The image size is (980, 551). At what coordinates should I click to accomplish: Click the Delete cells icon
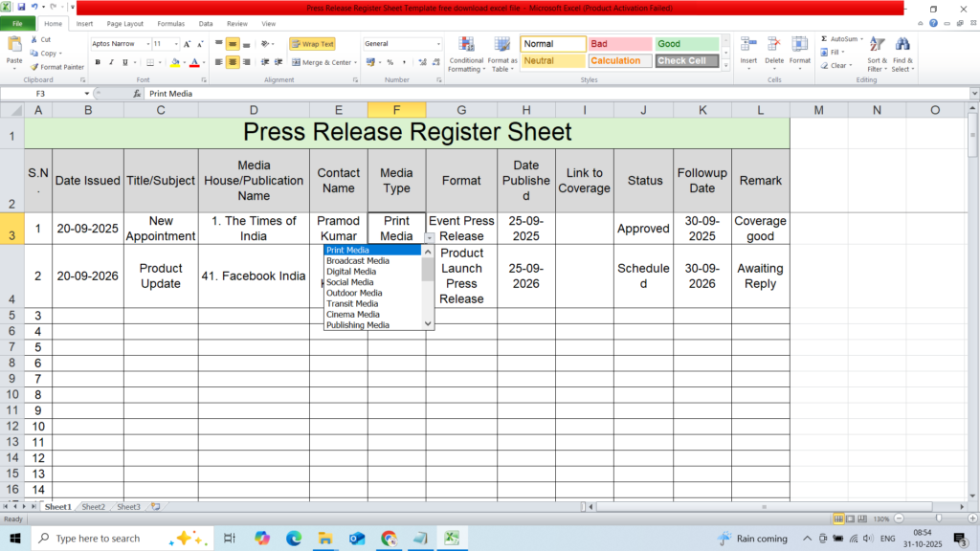774,47
